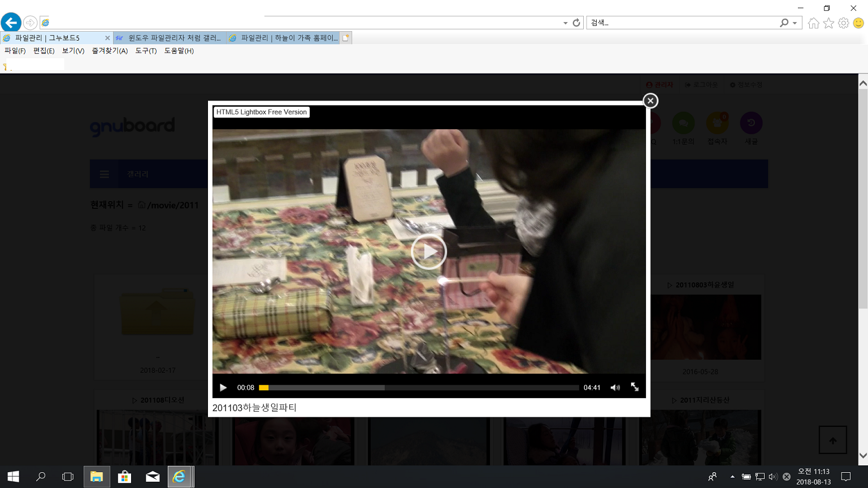Close the lightbox video popup
Viewport: 868px width, 488px height.
pos(650,101)
